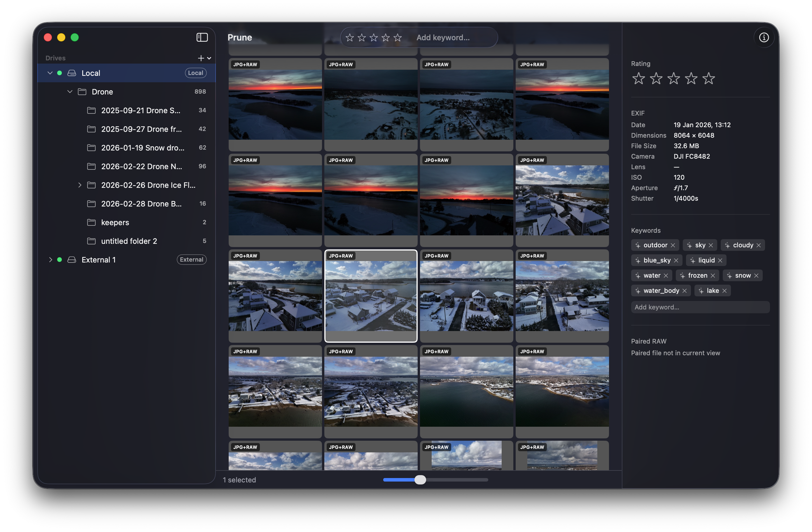812x532 pixels.
Task: Click the folder icon beside Drone
Action: (x=82, y=92)
